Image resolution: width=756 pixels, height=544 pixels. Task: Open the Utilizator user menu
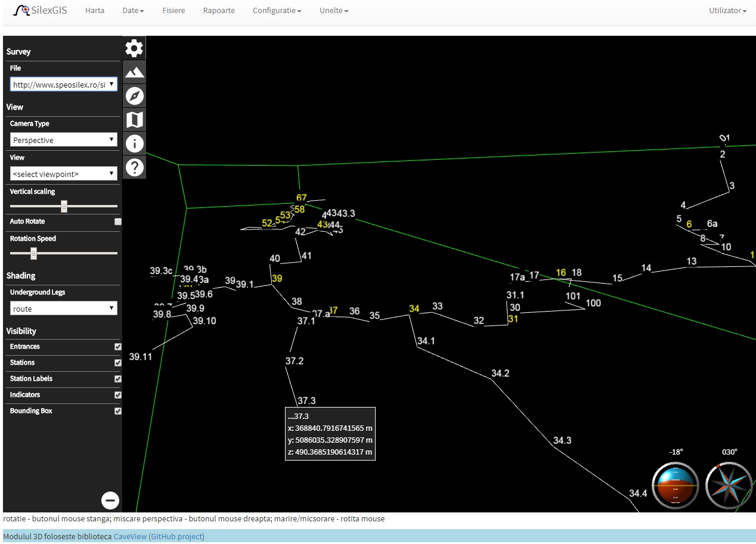(x=727, y=11)
